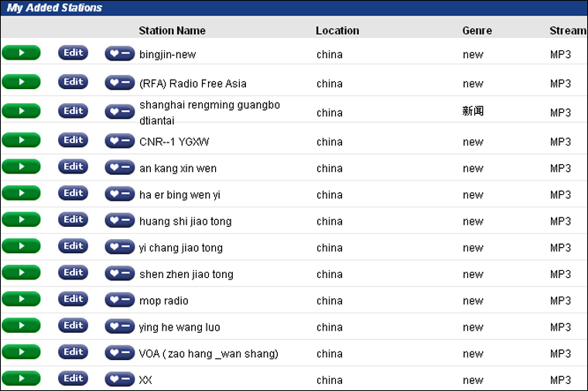The width and height of the screenshot is (588, 391).
Task: Click heart-minus icon for shanghai rengming guangbo
Action: click(x=119, y=111)
